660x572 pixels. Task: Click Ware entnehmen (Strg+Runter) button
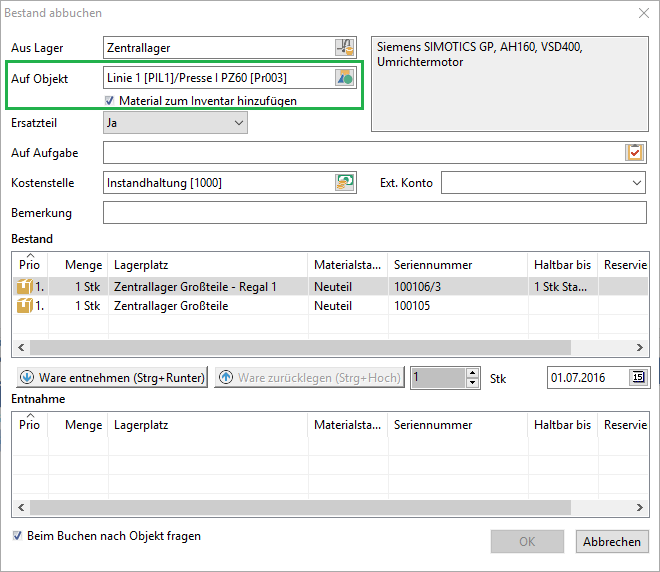(x=112, y=378)
